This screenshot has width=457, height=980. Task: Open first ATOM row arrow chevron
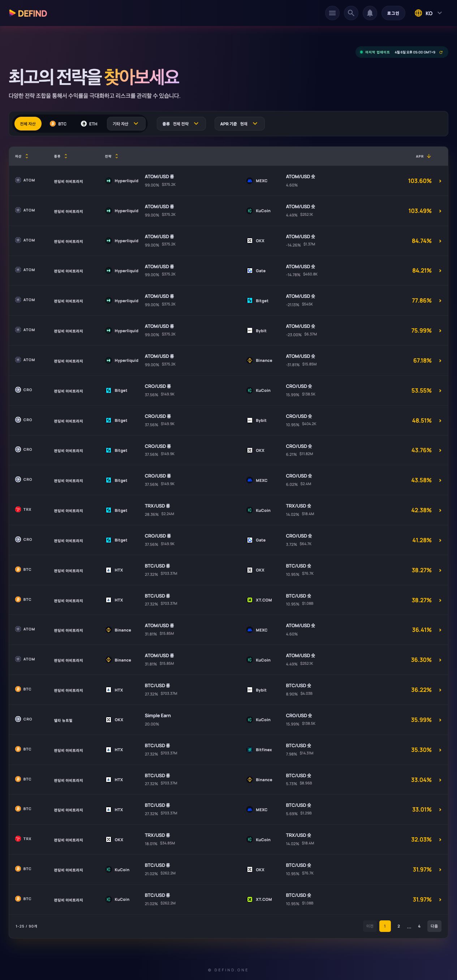point(440,181)
